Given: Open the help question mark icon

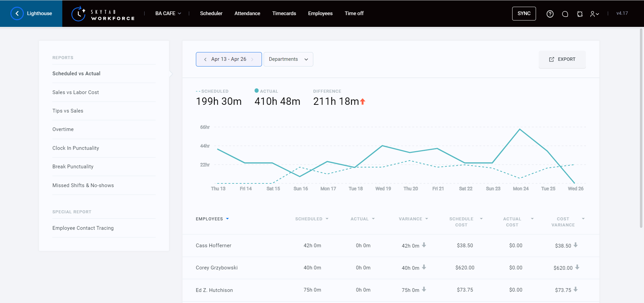Looking at the screenshot, I should [550, 14].
